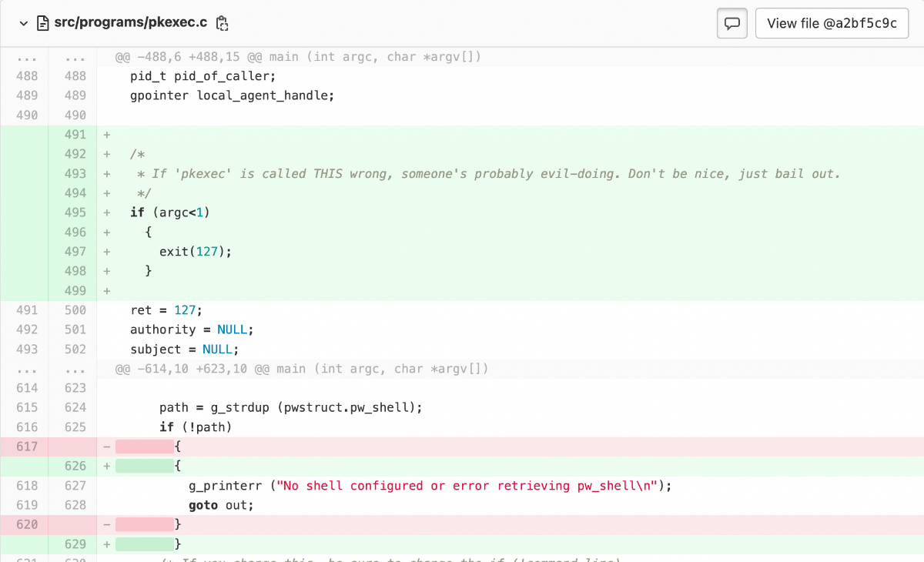924x562 pixels.
Task: Click green whitespace highlight on added line 626
Action: click(x=144, y=466)
